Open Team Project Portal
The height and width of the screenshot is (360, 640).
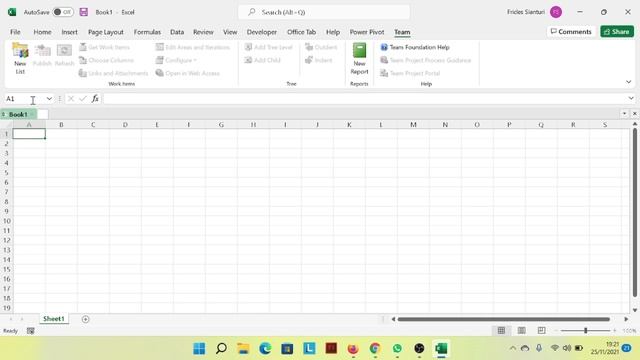(x=410, y=73)
